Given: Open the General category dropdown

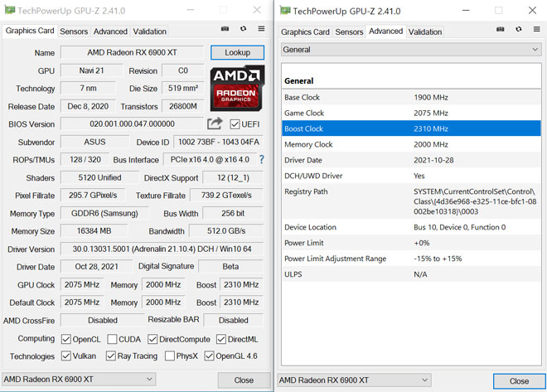Looking at the screenshot, I should click(x=411, y=50).
